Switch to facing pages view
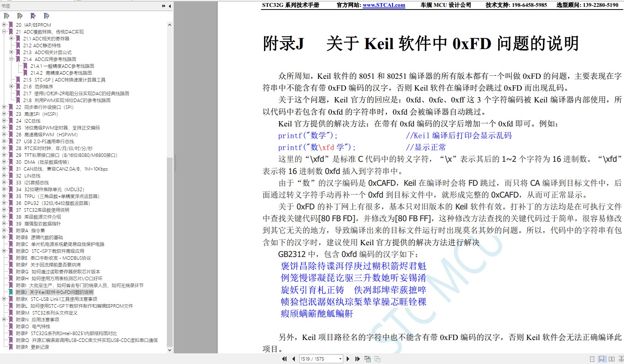 (611, 359)
